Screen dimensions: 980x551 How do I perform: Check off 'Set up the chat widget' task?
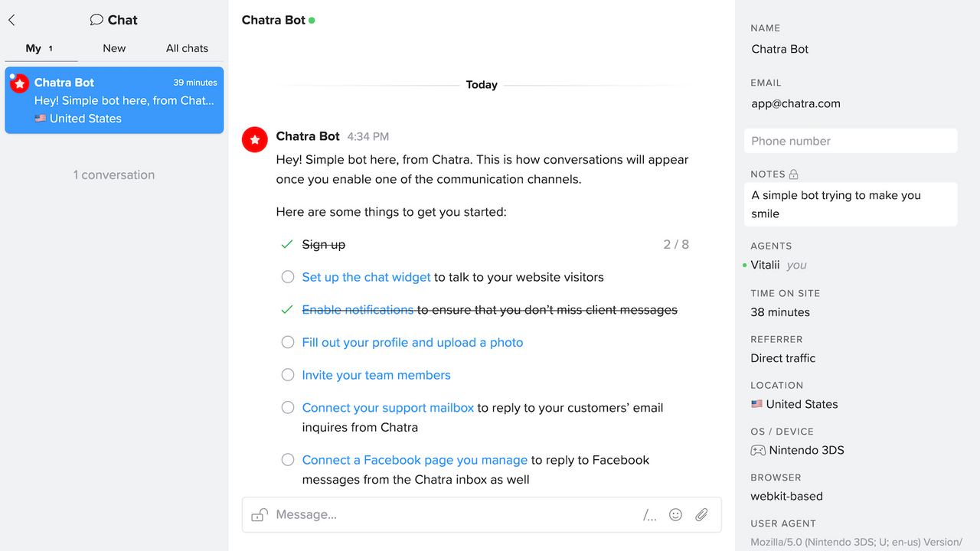pyautogui.click(x=287, y=276)
